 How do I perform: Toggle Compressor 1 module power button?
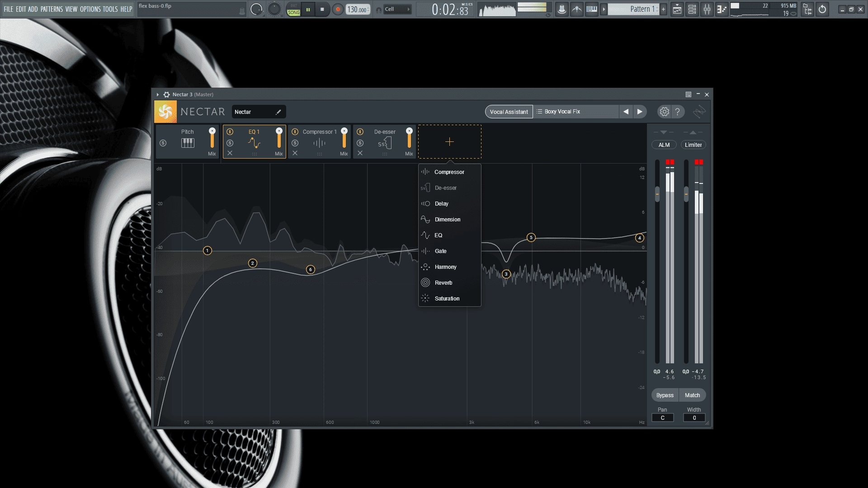pyautogui.click(x=295, y=132)
